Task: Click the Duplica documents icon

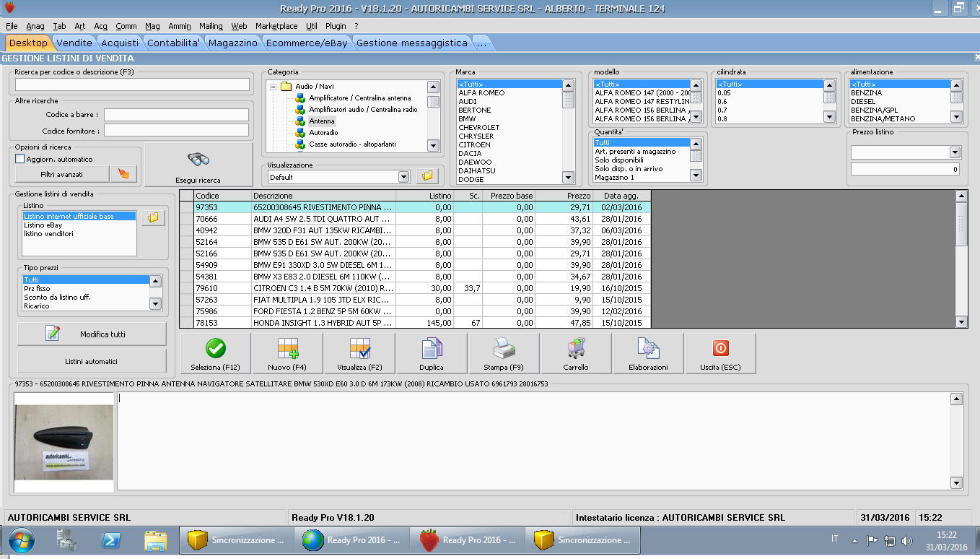Action: (x=432, y=349)
